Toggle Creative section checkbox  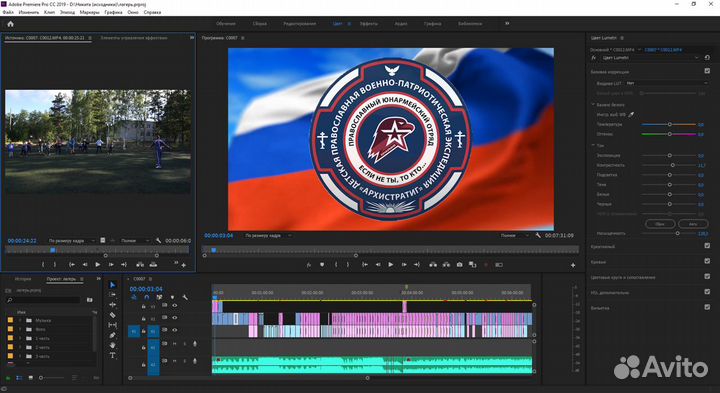coord(707,246)
